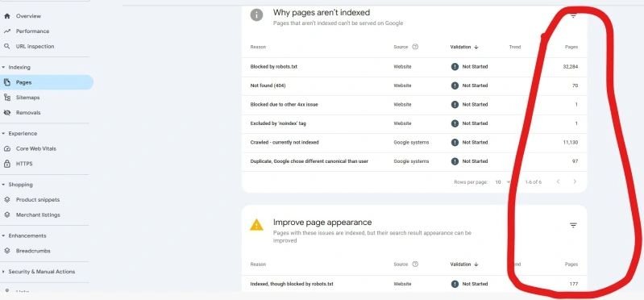Open the Pages tab in the sidebar
The height and width of the screenshot is (300, 644).
(x=47, y=82)
